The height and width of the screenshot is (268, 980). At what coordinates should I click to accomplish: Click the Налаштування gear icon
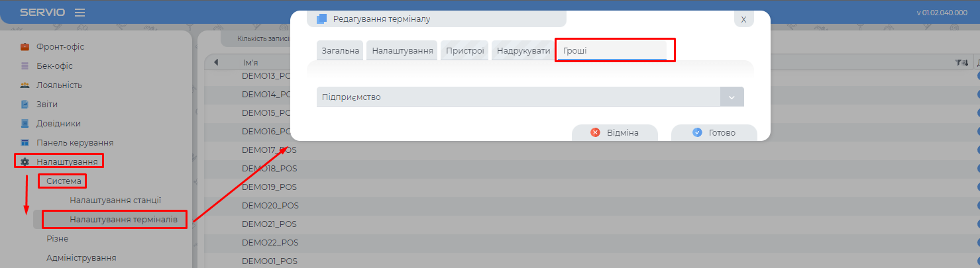click(25, 162)
